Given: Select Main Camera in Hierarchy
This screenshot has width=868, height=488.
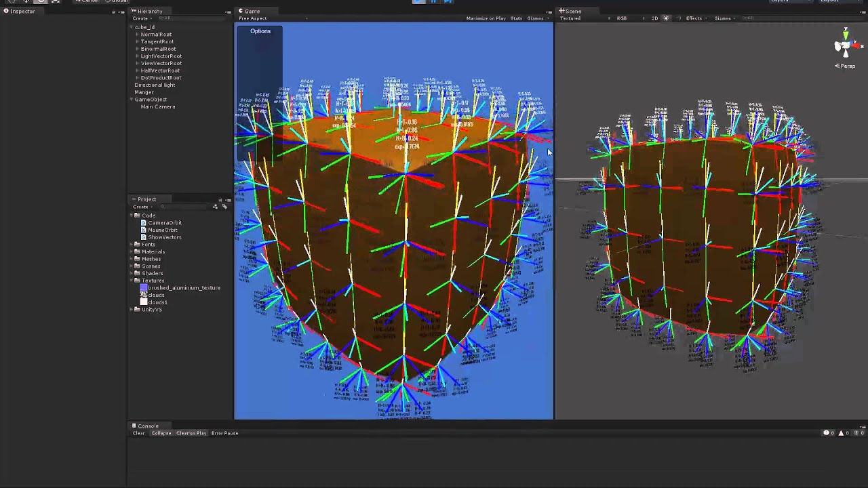Looking at the screenshot, I should pyautogui.click(x=158, y=106).
